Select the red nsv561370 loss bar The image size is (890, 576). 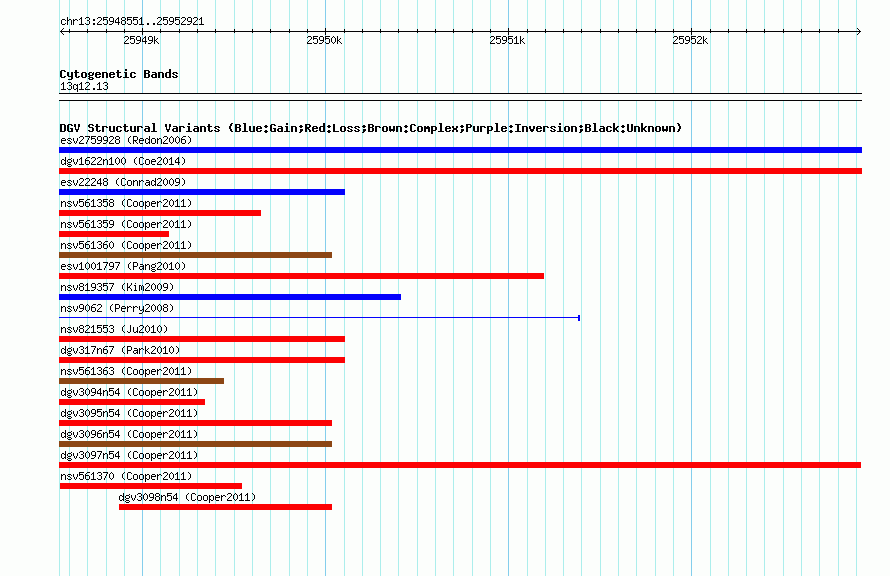pyautogui.click(x=150, y=486)
